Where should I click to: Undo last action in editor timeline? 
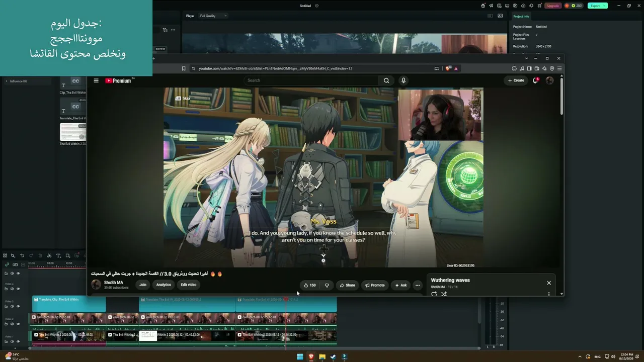click(x=22, y=255)
